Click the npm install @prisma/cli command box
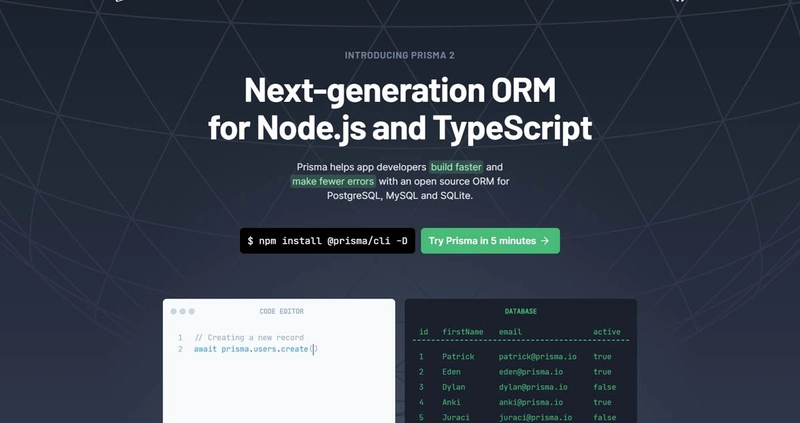Viewport: 800px width, 423px height. point(328,241)
